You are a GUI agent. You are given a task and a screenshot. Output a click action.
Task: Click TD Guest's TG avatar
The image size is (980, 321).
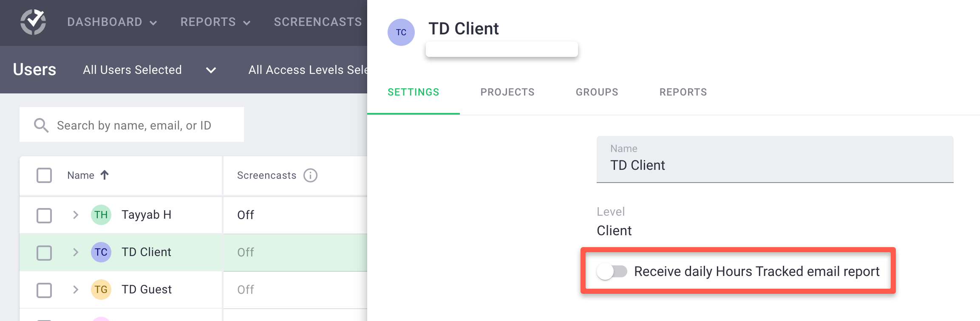click(x=101, y=290)
